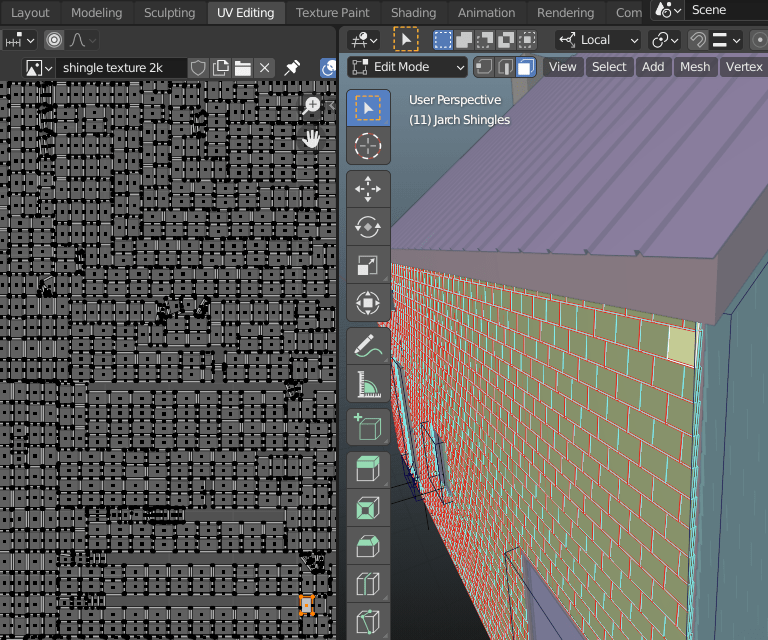Select the Scale tool

(x=368, y=265)
